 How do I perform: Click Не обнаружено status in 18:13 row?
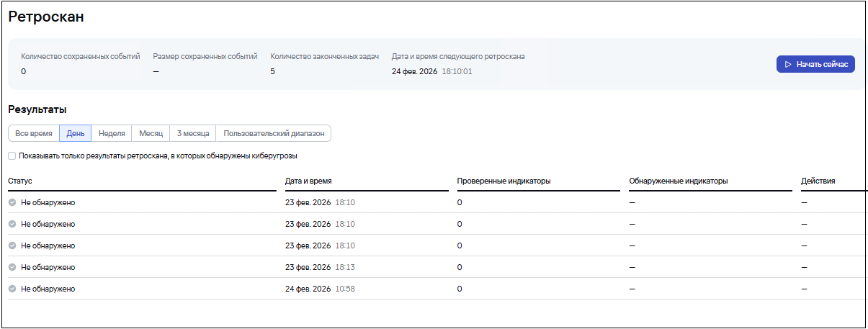pos(48,267)
